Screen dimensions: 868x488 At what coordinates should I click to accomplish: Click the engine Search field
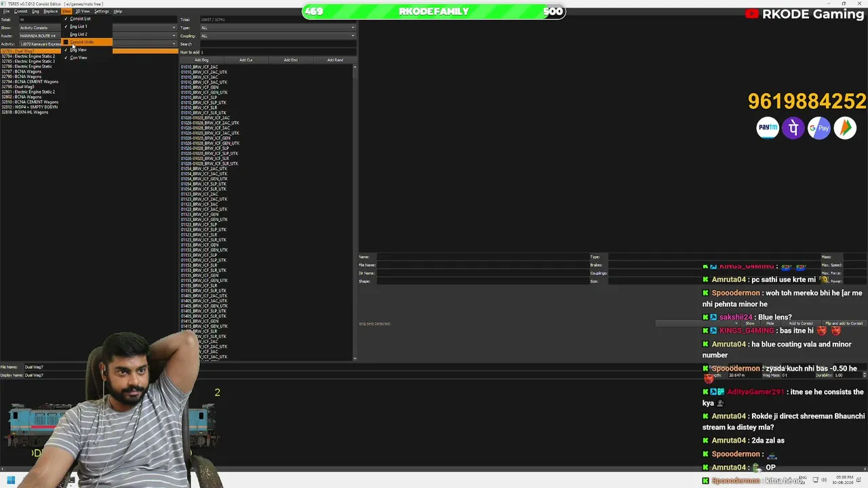tap(278, 44)
